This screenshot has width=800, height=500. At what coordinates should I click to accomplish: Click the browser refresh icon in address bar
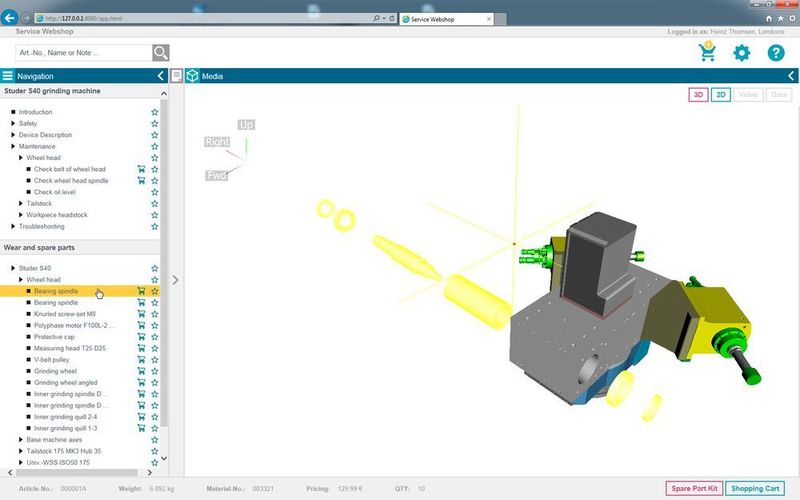coord(392,18)
